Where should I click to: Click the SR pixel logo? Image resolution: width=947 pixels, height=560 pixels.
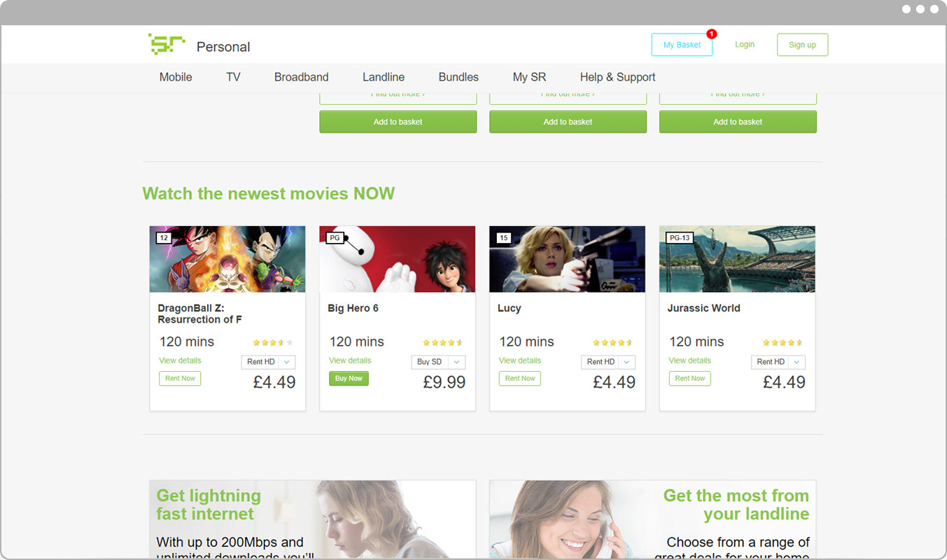(167, 44)
